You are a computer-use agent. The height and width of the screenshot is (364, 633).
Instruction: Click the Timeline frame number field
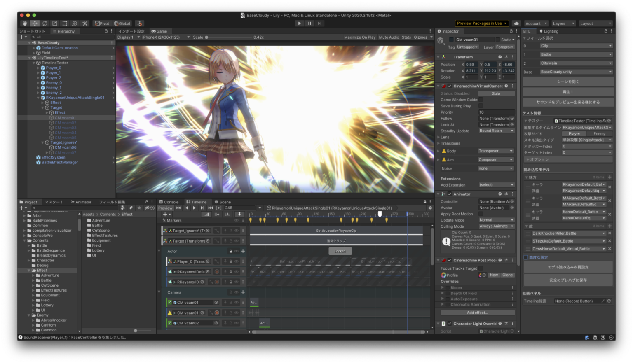pyautogui.click(x=240, y=208)
